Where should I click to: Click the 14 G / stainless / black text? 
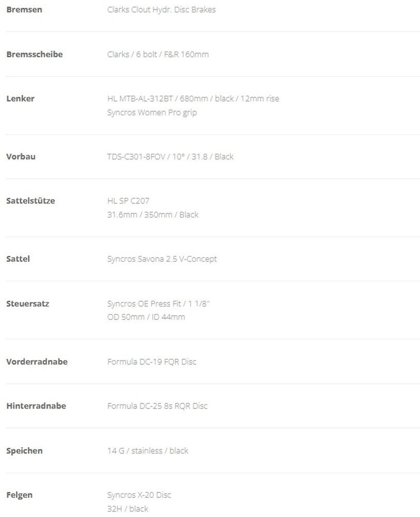tap(147, 451)
